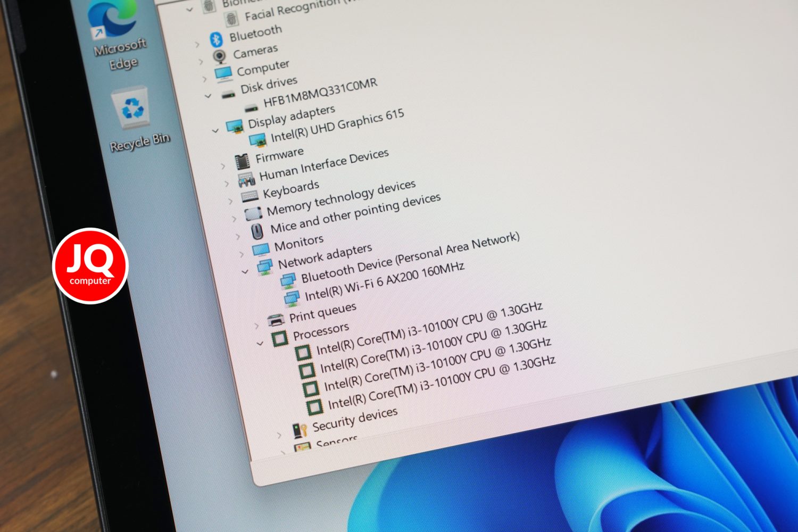Viewport: 798px width, 532px height.
Task: Expand the Keyboards node
Action: click(231, 202)
